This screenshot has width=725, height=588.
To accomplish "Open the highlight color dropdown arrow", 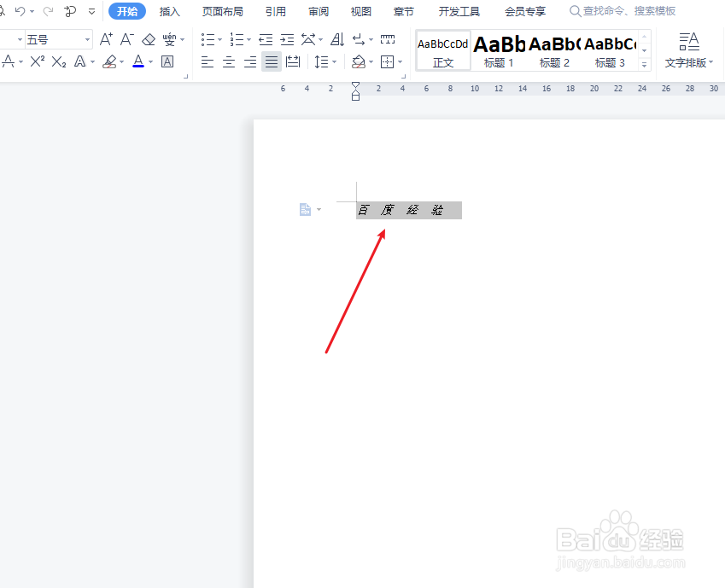I will 121,61.
